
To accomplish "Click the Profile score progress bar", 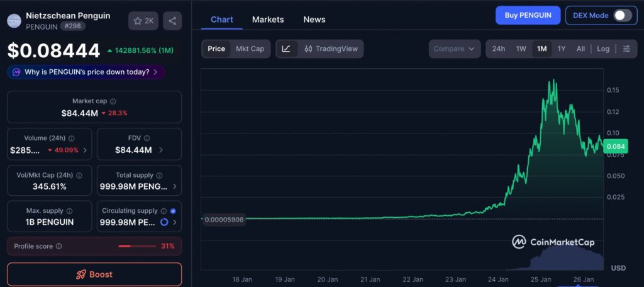I will click(x=136, y=246).
